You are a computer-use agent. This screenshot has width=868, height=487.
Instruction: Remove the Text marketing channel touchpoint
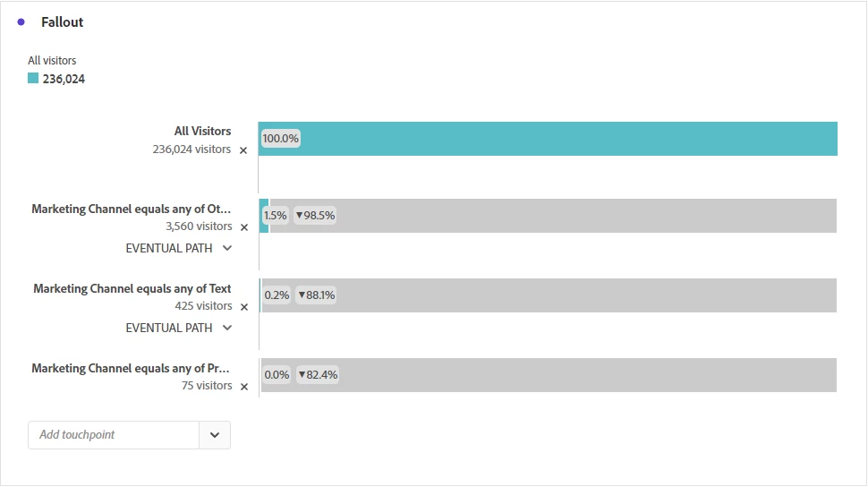point(244,307)
